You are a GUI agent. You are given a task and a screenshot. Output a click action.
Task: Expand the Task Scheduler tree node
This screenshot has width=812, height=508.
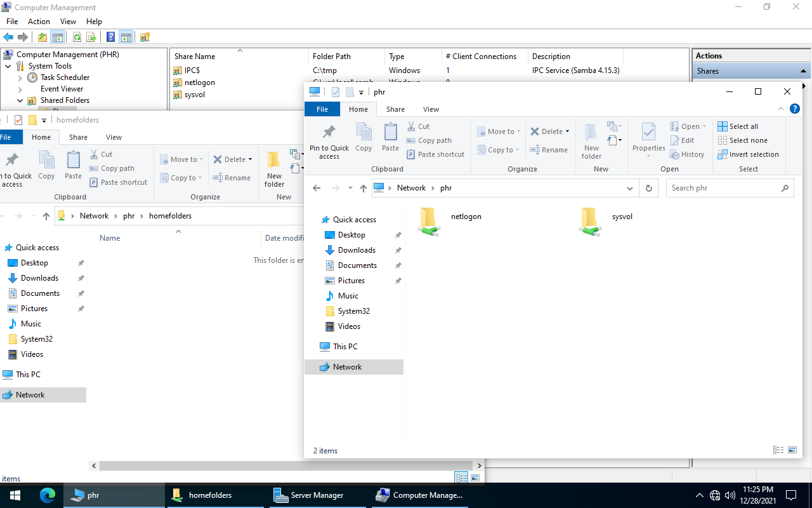coord(20,77)
